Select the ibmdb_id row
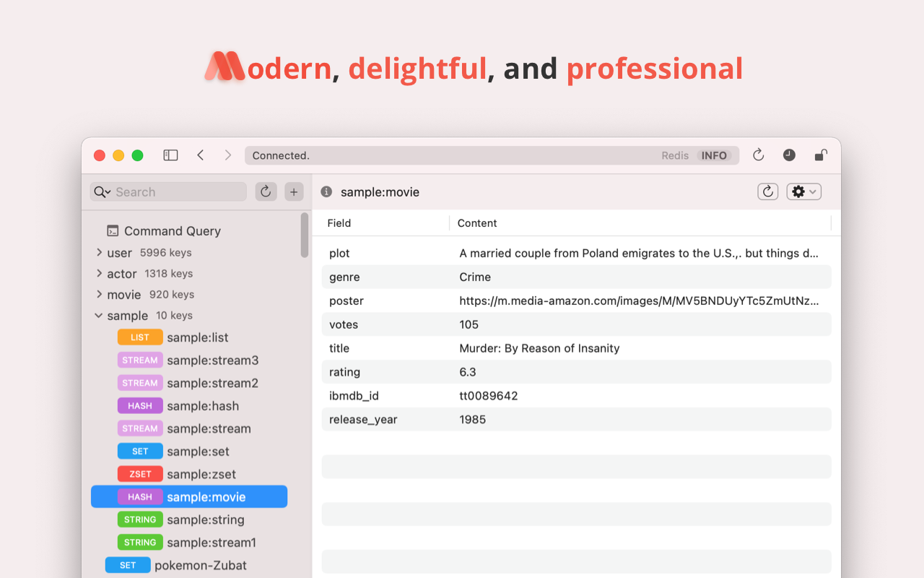The image size is (924, 578). [x=577, y=397]
